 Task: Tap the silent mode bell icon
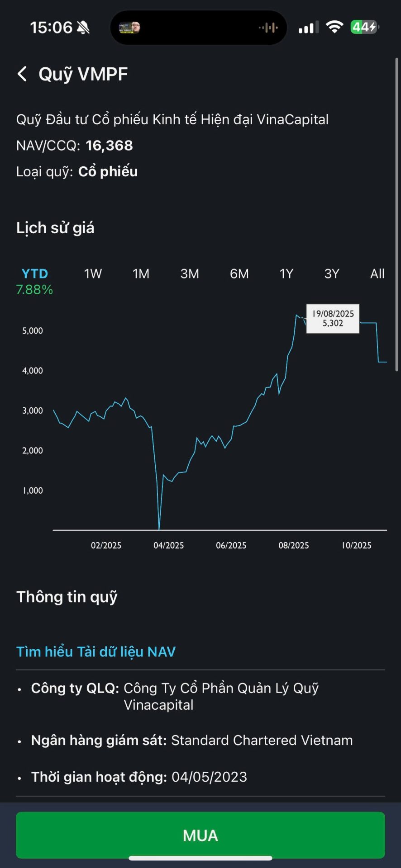[83, 28]
